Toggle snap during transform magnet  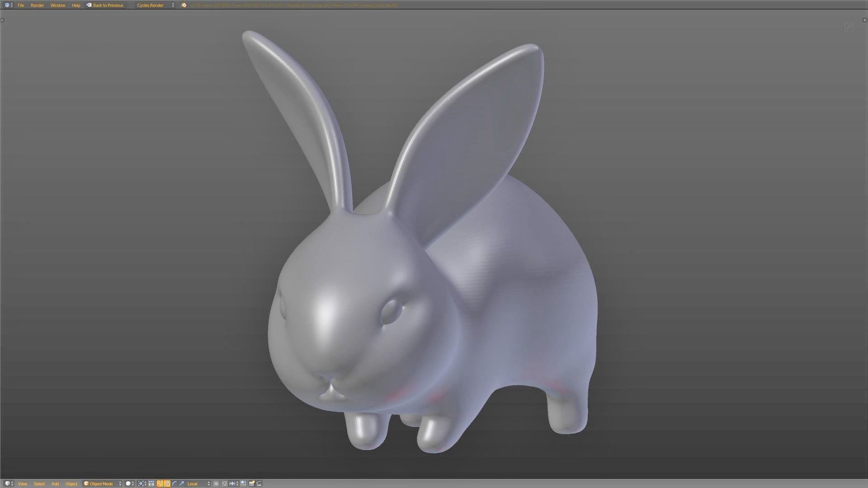tap(224, 483)
